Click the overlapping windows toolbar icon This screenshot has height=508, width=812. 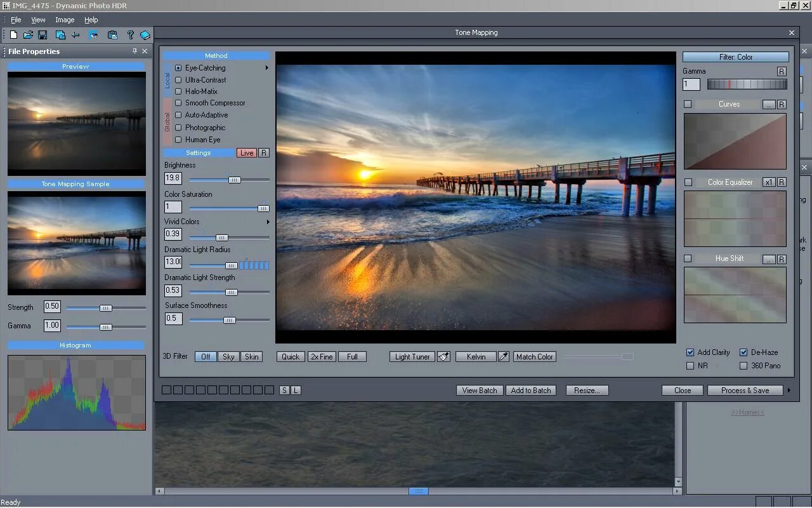[x=60, y=35]
